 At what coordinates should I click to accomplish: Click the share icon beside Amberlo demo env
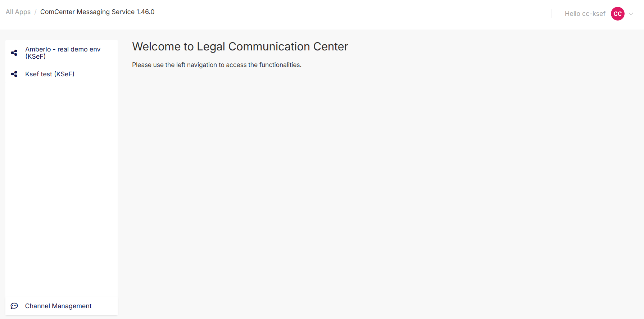point(14,53)
